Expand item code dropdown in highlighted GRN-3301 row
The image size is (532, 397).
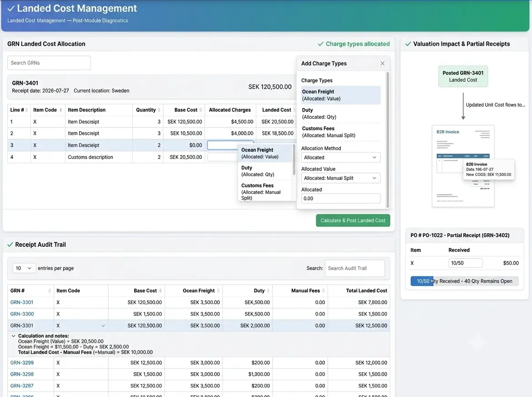103,326
